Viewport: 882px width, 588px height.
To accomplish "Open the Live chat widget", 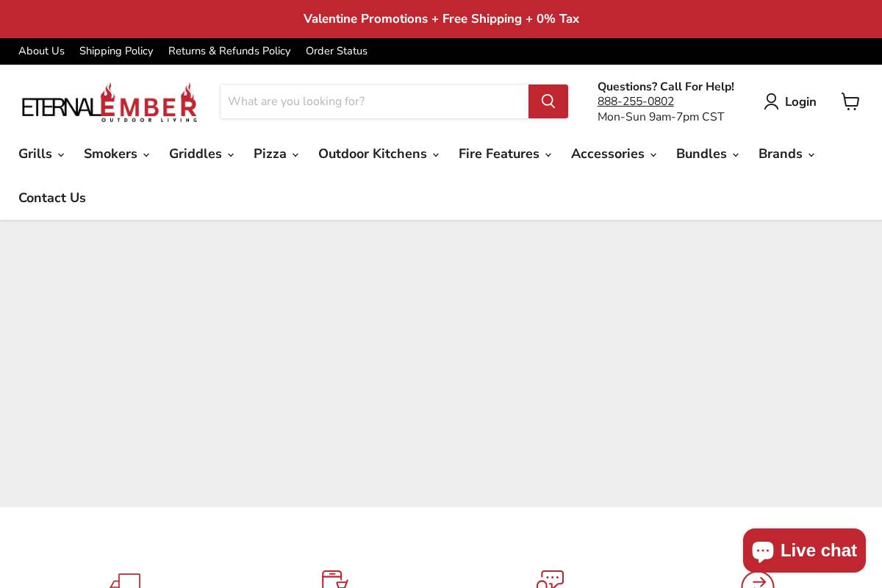I will click(x=804, y=551).
